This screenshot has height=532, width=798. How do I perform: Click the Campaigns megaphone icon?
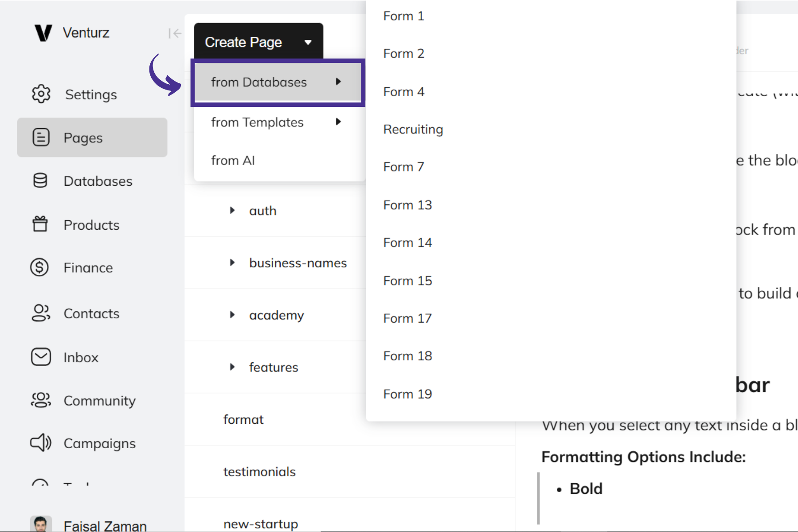pos(41,443)
